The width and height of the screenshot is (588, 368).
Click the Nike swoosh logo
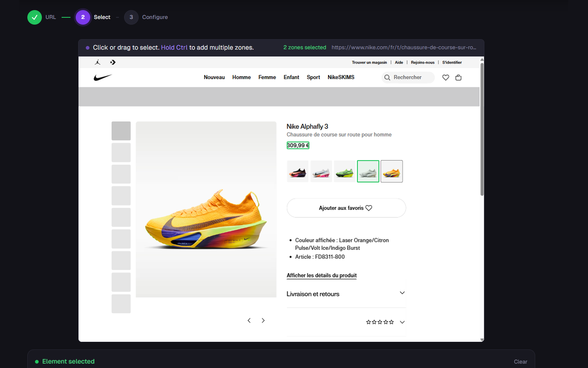pos(103,77)
